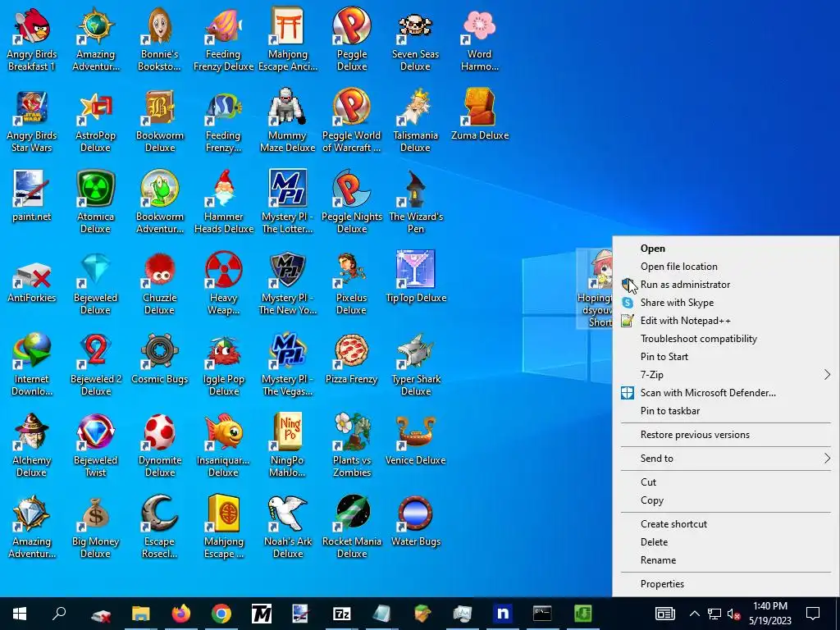Open the Windows Start menu
This screenshot has width=840, height=630.
click(x=20, y=614)
